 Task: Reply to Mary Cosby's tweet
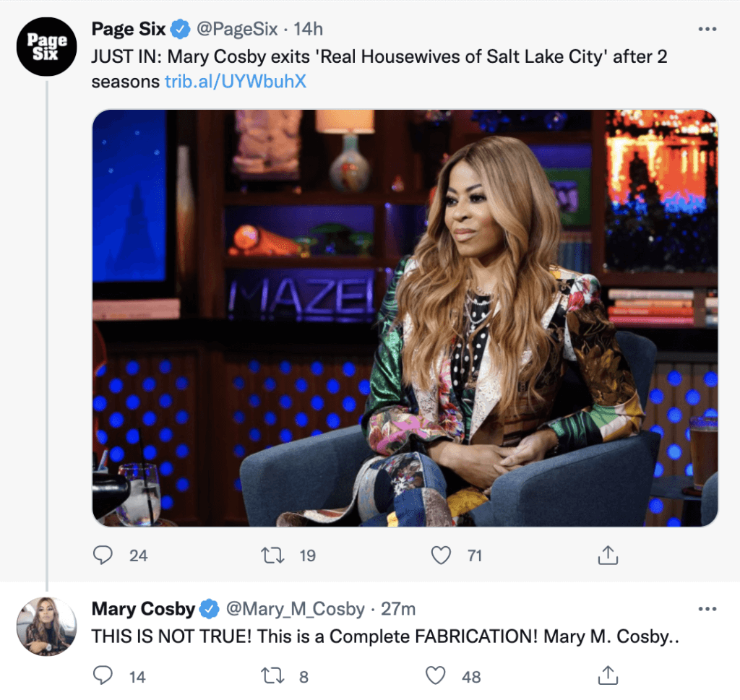pyautogui.click(x=103, y=676)
